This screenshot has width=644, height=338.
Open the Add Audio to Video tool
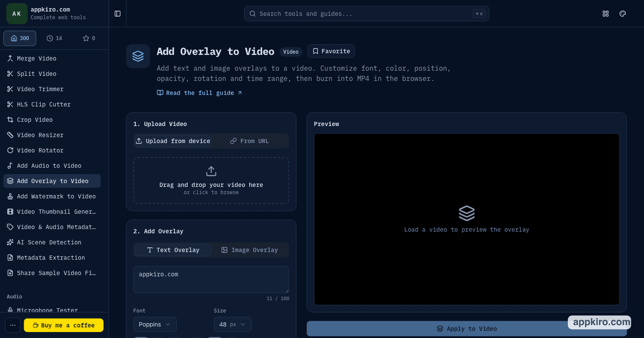(52, 166)
